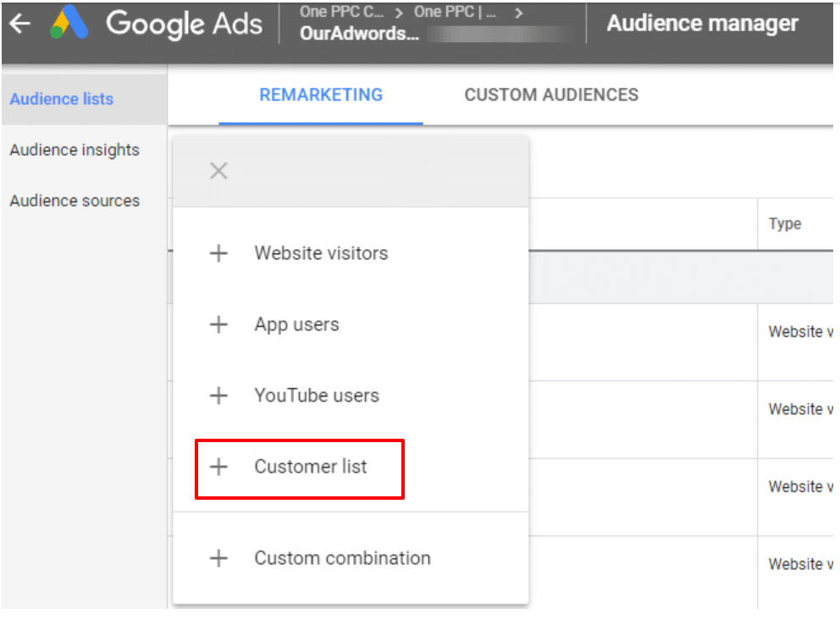Click the One PPC | ... breadcrumb
Image resolution: width=840 pixels, height=620 pixels.
[x=454, y=12]
